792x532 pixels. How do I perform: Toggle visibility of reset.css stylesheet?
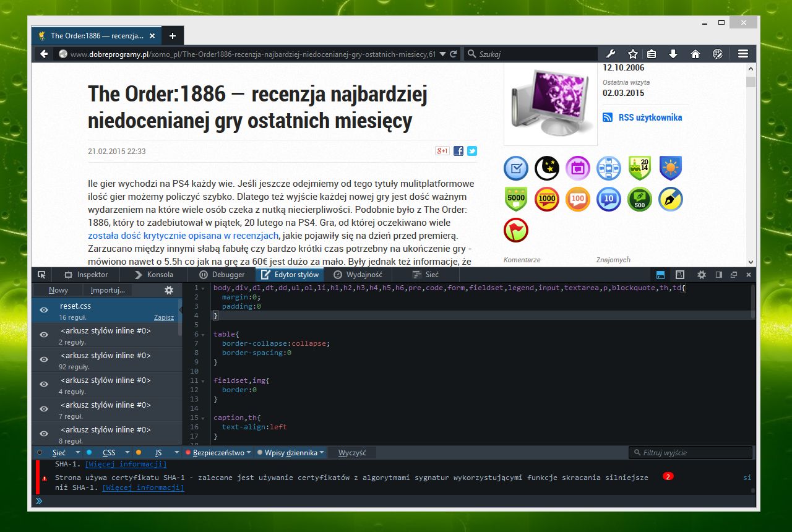coord(44,310)
